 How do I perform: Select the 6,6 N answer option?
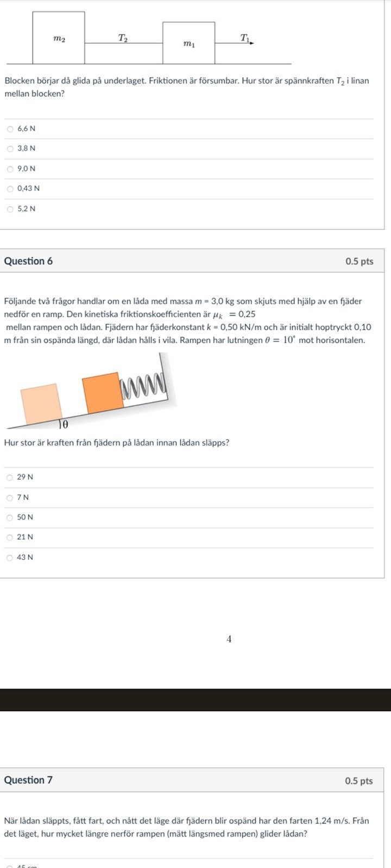(10, 129)
